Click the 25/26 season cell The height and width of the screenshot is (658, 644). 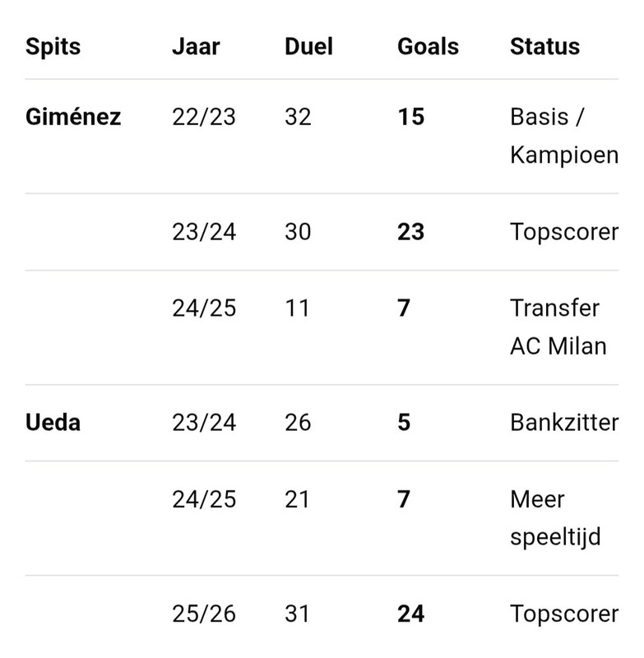coord(204,614)
